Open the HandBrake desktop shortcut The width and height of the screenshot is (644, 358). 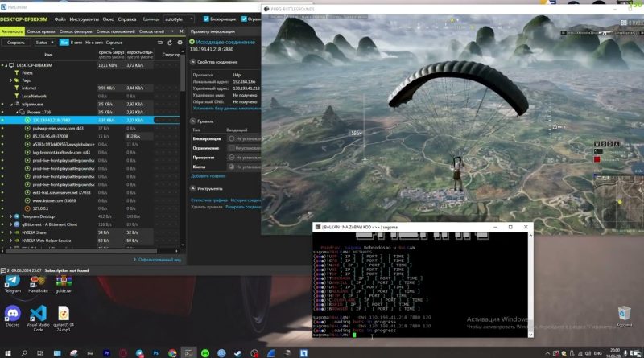pyautogui.click(x=38, y=284)
